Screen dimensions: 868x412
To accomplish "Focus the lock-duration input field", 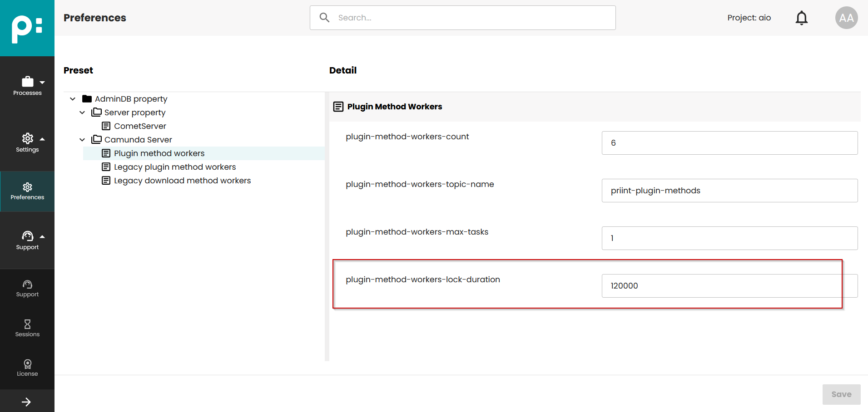I will pos(729,286).
